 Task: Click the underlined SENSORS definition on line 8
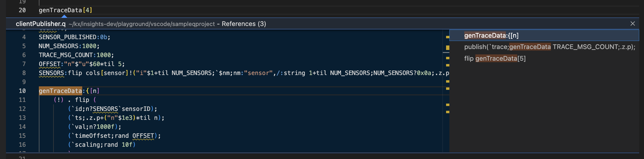pos(51,73)
